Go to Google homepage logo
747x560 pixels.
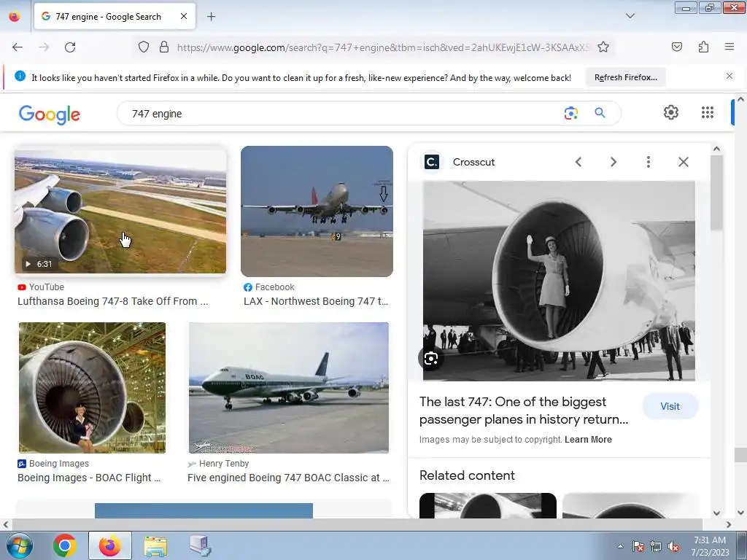[50, 114]
